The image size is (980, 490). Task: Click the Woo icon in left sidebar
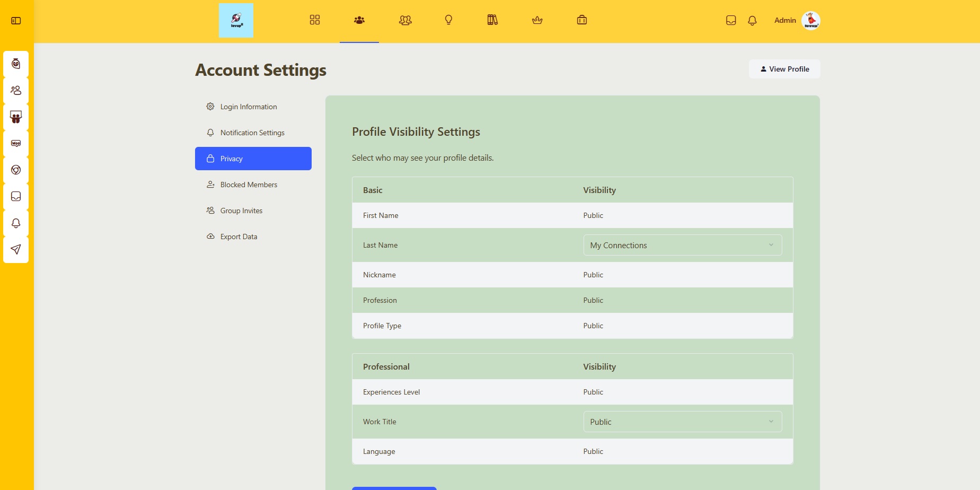tap(16, 143)
